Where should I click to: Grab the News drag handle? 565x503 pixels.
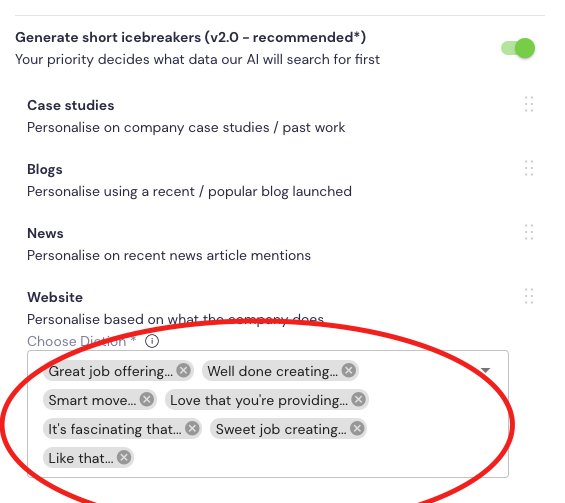[529, 232]
